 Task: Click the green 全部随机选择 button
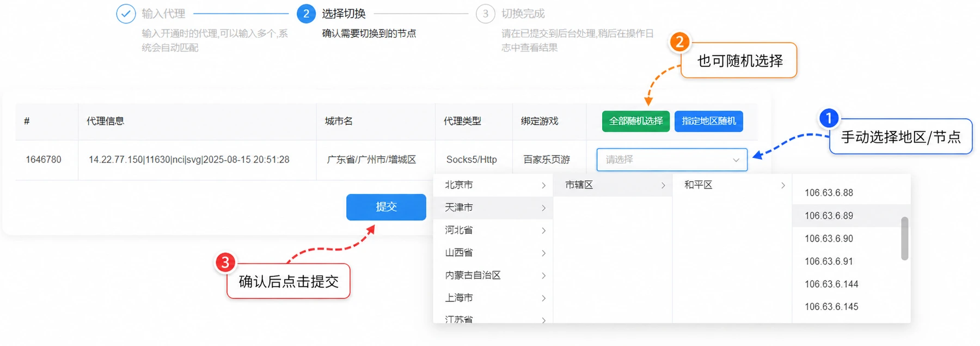(x=636, y=121)
